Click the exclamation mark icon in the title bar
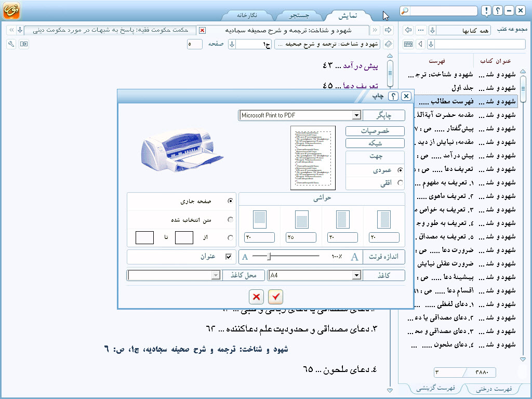 [x=485, y=11]
